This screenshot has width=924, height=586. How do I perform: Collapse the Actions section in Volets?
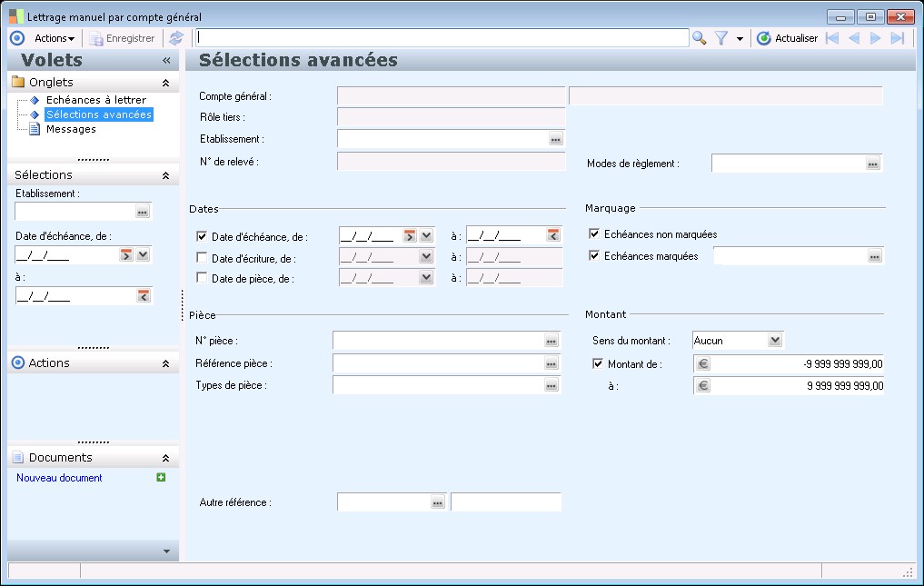point(165,363)
